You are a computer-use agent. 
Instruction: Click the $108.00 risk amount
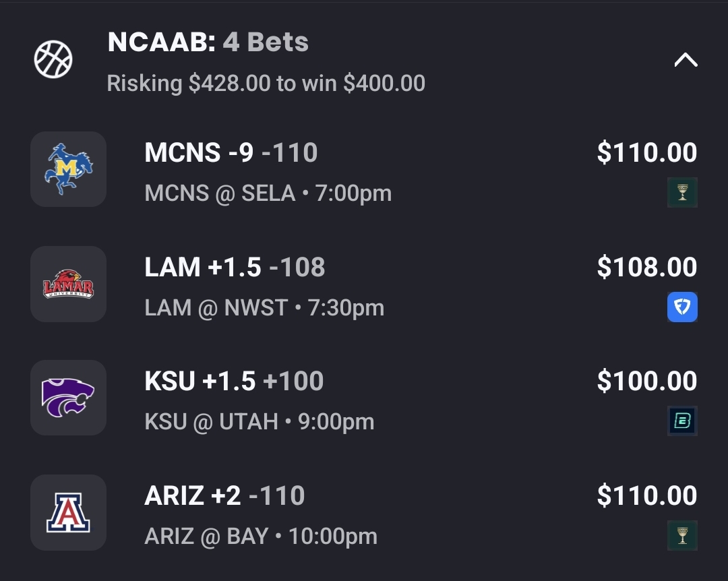[646, 268]
